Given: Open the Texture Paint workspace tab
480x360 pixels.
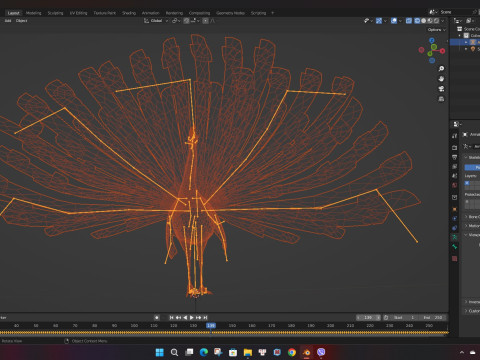Looking at the screenshot, I should point(104,13).
